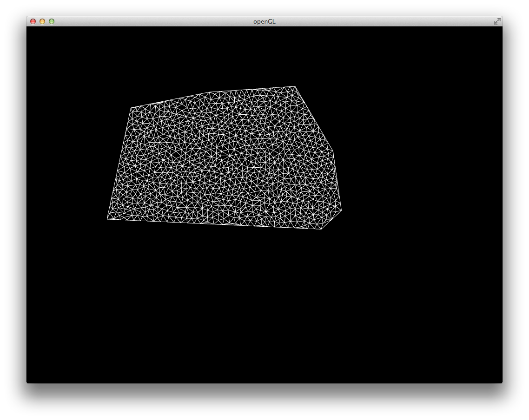Click the empty black area right of the mesh
Image resolution: width=529 pixels, height=420 pixels.
(x=418, y=163)
